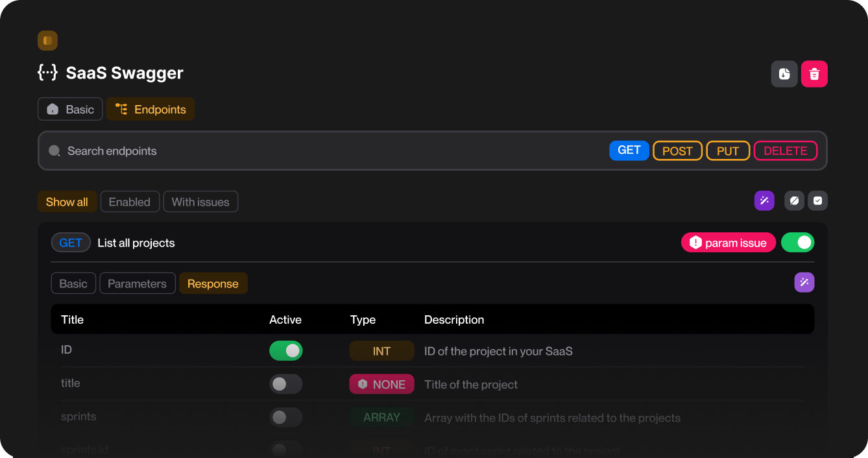Click the warning icon in the NONE badge

click(x=363, y=384)
